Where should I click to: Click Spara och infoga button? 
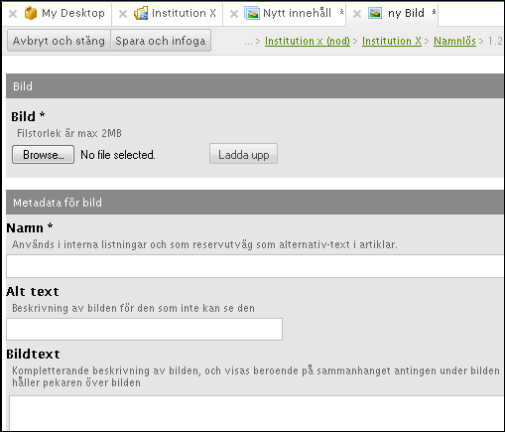160,41
